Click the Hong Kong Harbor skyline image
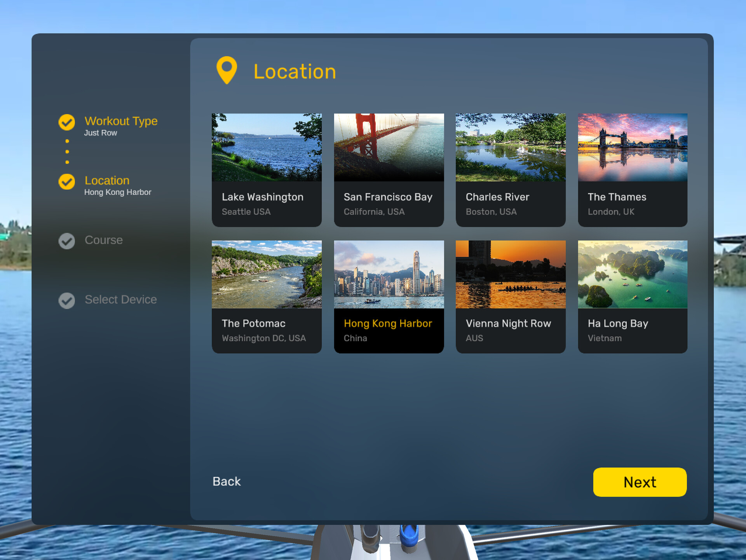 click(389, 274)
